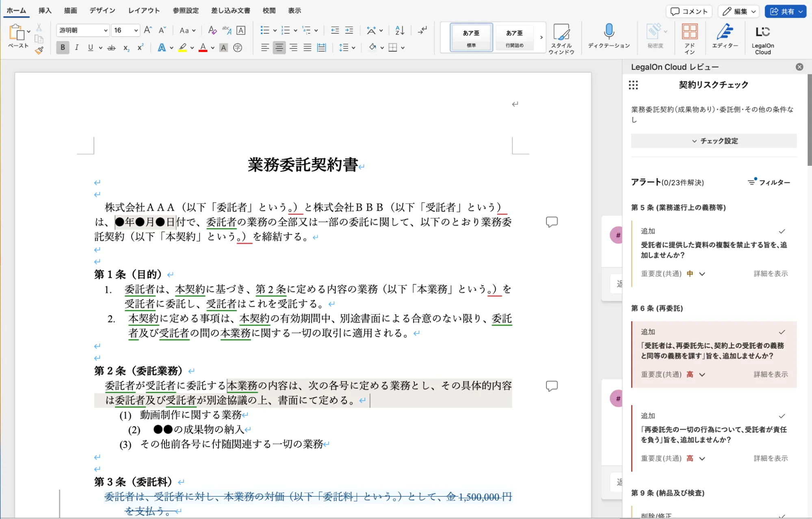The width and height of the screenshot is (812, 519).
Task: Center align the text
Action: tap(279, 48)
